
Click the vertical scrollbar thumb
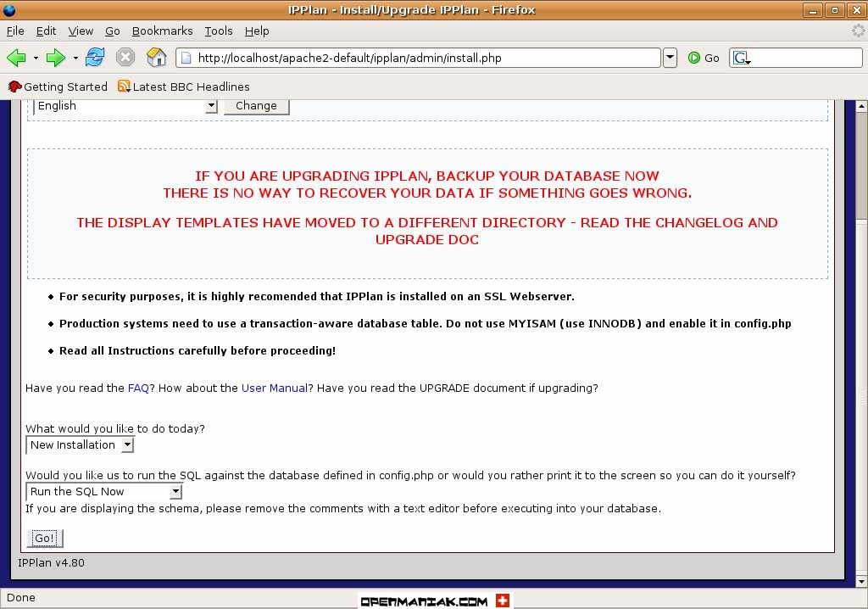click(x=861, y=166)
